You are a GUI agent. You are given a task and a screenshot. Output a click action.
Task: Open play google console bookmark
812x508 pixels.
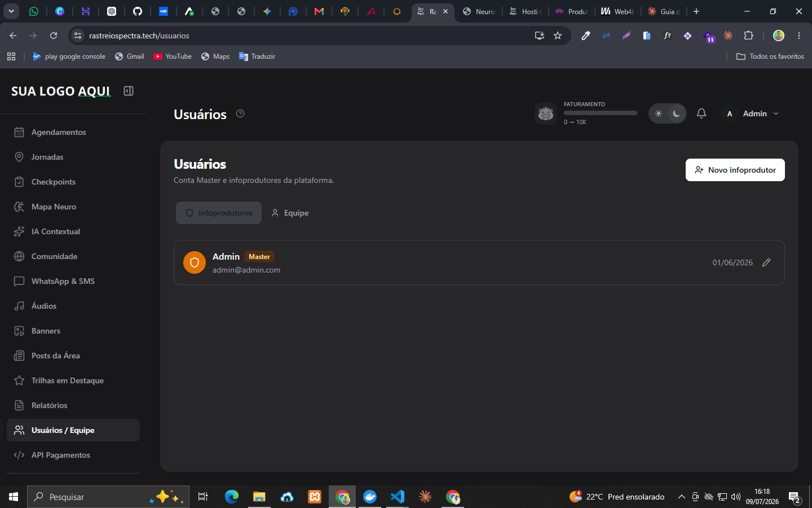pos(69,56)
